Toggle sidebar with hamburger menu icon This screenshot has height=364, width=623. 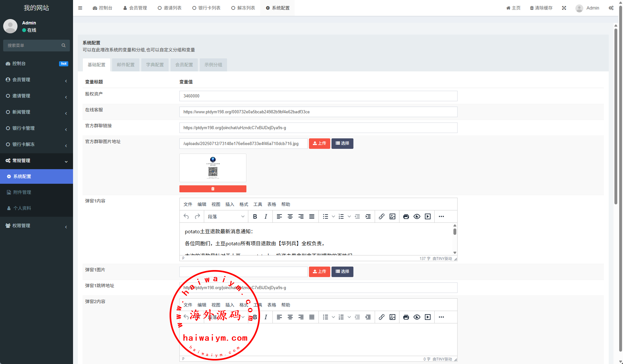pos(80,8)
